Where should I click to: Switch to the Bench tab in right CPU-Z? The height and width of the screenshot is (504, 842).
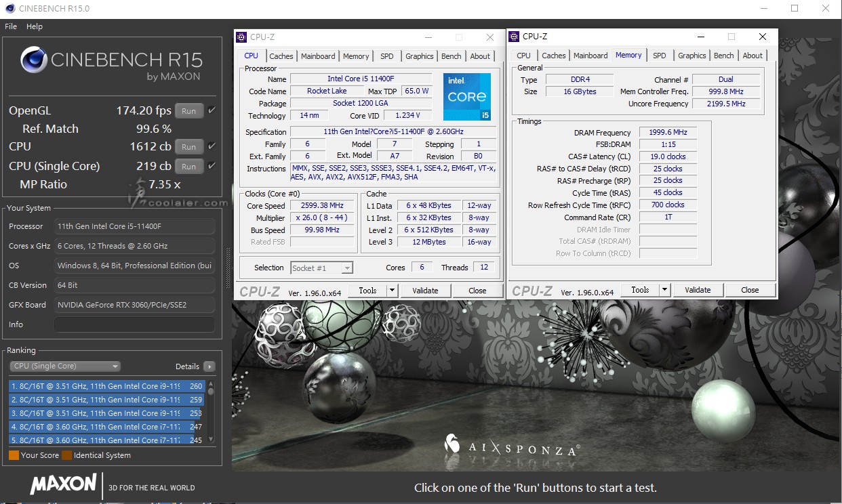pyautogui.click(x=724, y=56)
